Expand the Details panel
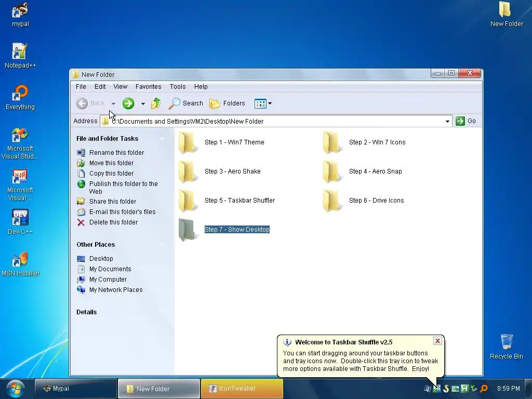The height and width of the screenshot is (399, 532). [162, 312]
